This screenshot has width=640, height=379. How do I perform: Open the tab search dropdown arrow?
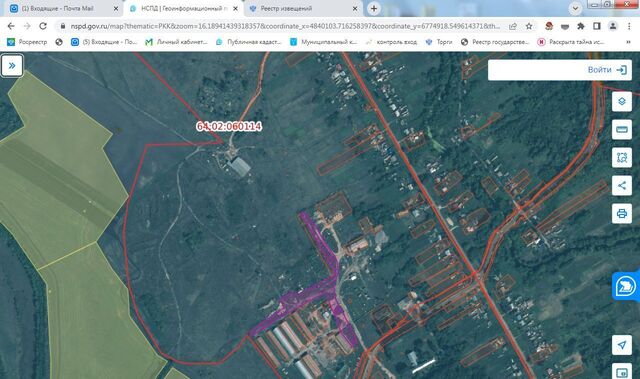(x=575, y=8)
